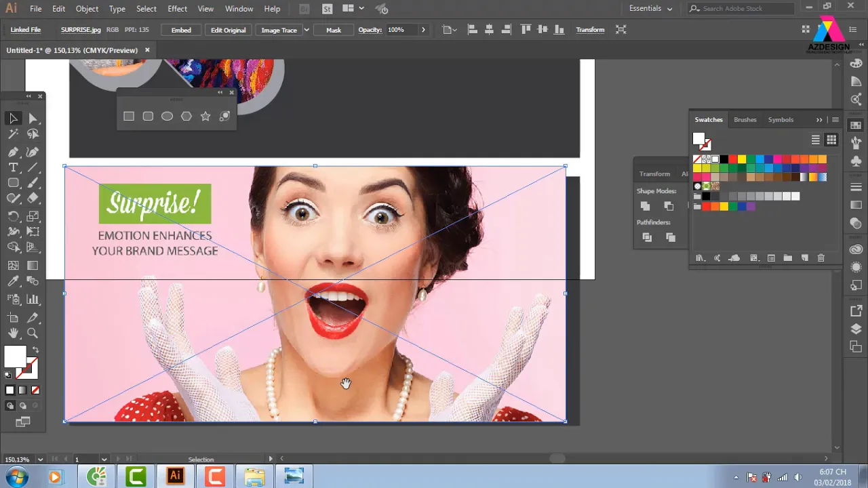Click Swatch Libraries menu icon

[700, 258]
